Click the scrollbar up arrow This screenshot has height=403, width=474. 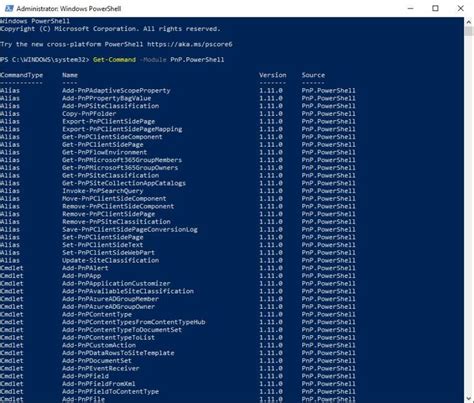point(469,22)
